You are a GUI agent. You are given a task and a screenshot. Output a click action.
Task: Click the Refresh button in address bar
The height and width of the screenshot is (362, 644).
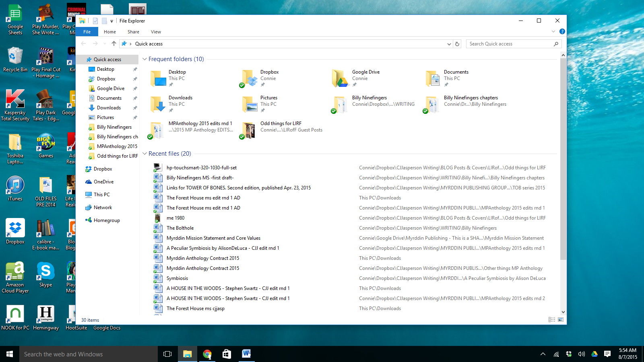[x=457, y=44]
